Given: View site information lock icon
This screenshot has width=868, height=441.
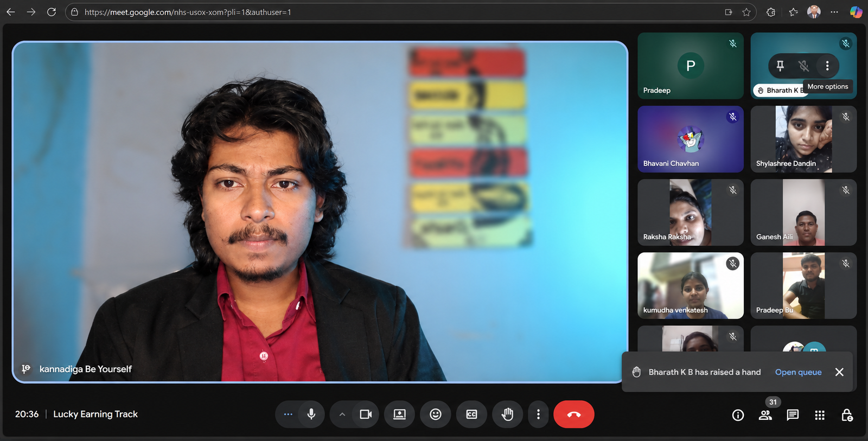Looking at the screenshot, I should 75,12.
